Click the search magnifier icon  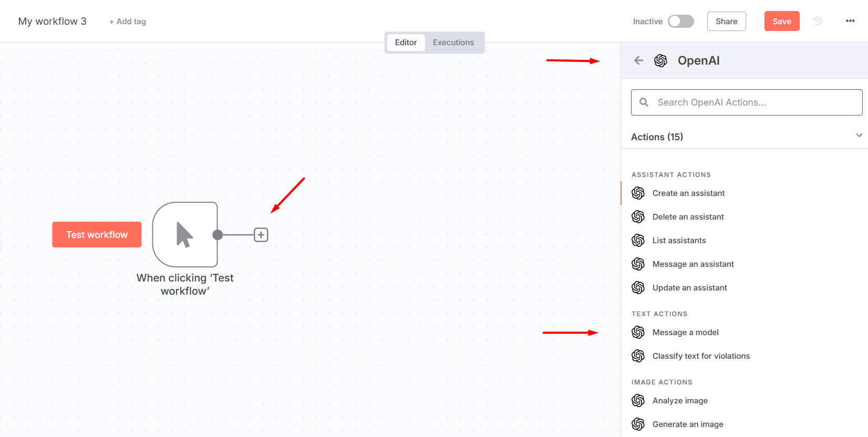coord(644,102)
